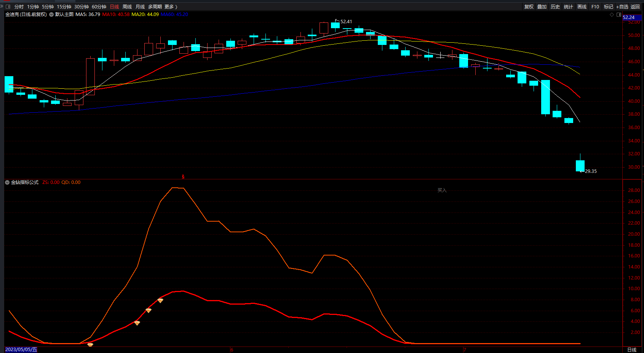Image resolution: width=644 pixels, height=353 pixels.
Task: Click the MA20: 44.09 value
Action: [x=145, y=14]
